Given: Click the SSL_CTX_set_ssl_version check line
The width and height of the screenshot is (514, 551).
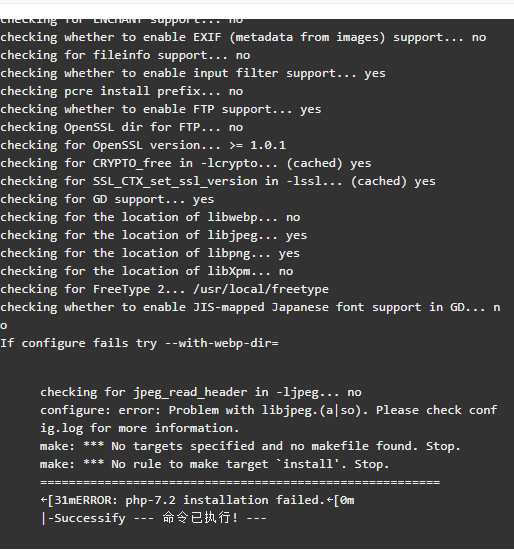Looking at the screenshot, I should [x=218, y=181].
